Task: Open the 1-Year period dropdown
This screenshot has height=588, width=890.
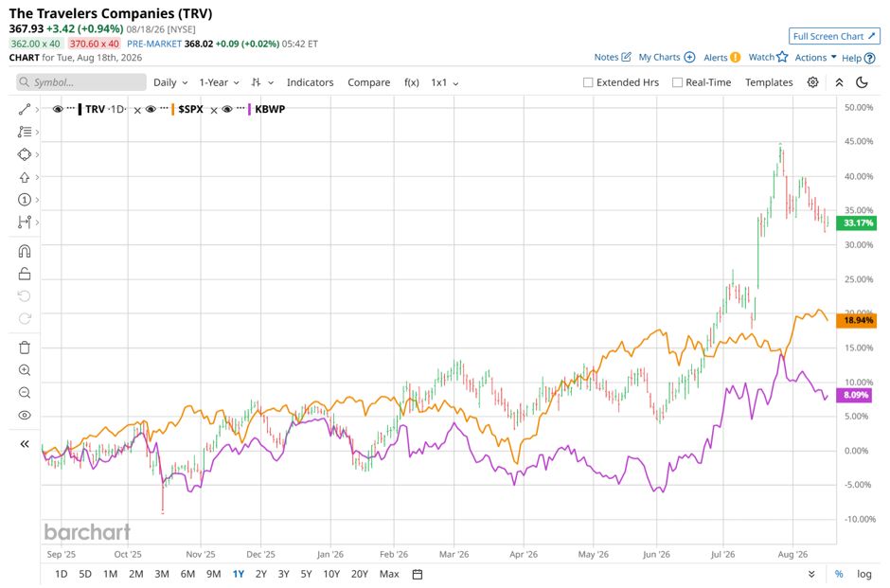Action: (219, 82)
